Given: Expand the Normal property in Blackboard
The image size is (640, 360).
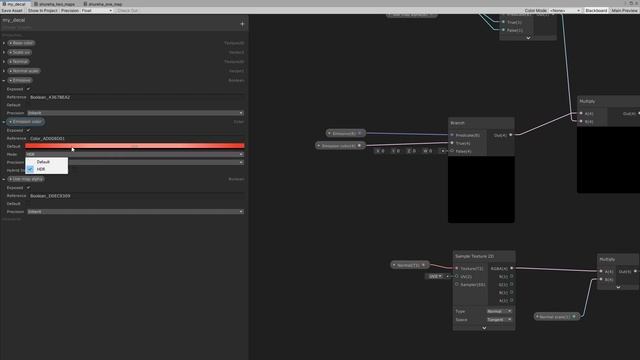Looking at the screenshot, I should point(4,62).
